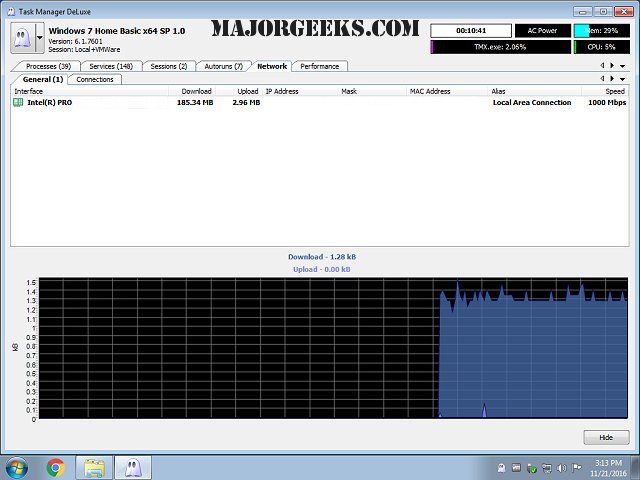Click the Speed column header
Image resolution: width=640 pixels, height=480 pixels.
[605, 91]
